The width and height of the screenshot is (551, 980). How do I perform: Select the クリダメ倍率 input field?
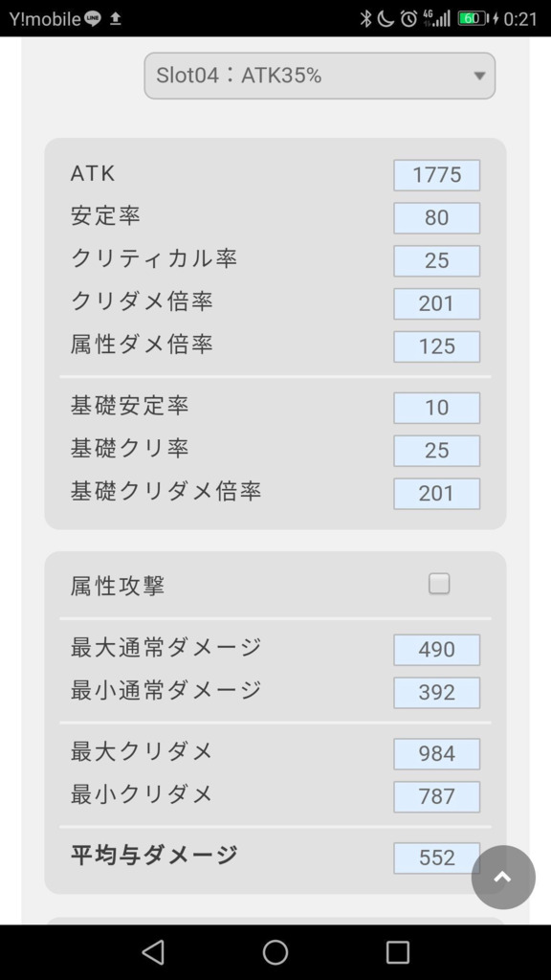436,303
